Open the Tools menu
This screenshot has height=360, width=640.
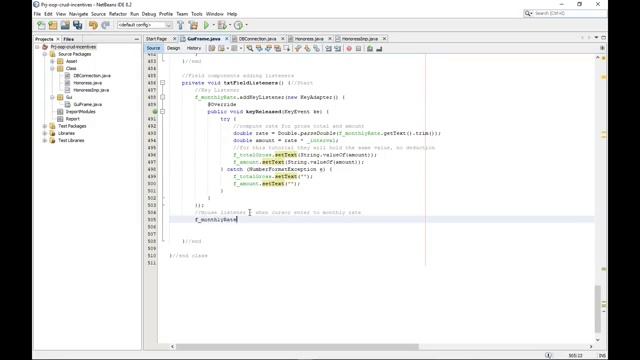197,14
